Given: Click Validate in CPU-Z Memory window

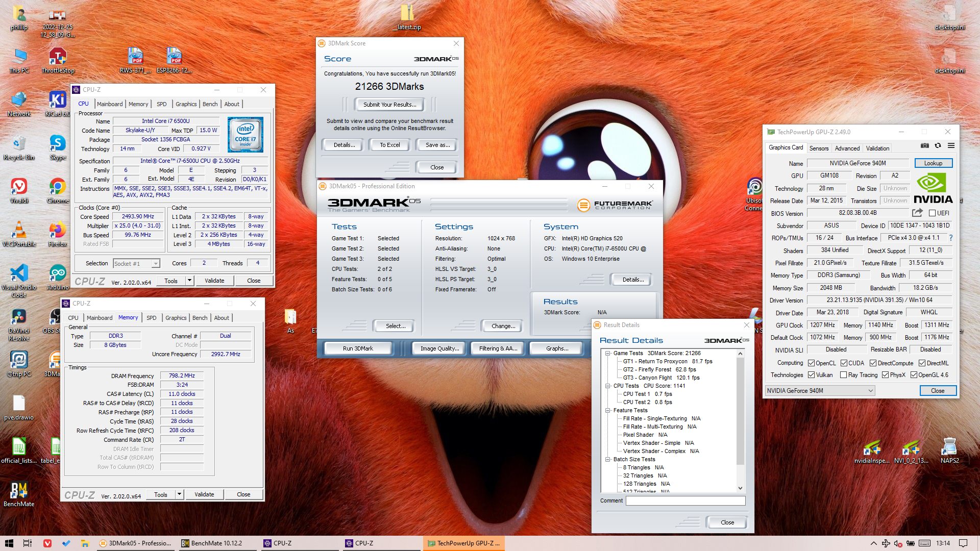Looking at the screenshot, I should point(204,494).
